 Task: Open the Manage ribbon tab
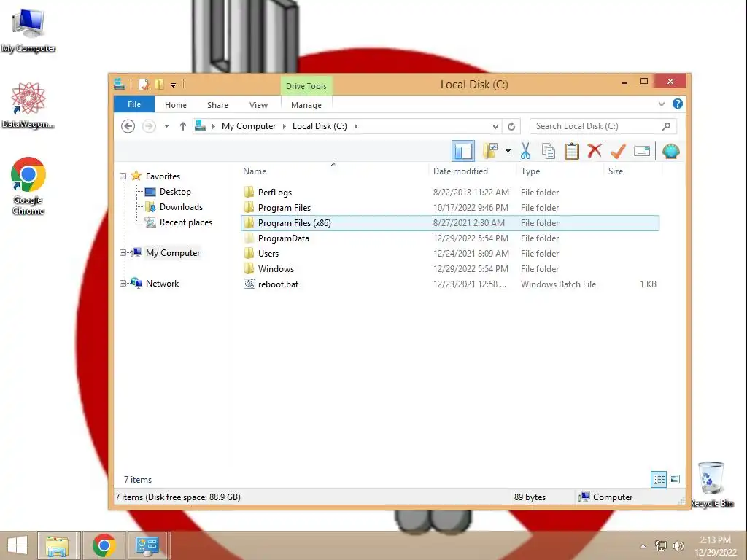coord(306,105)
